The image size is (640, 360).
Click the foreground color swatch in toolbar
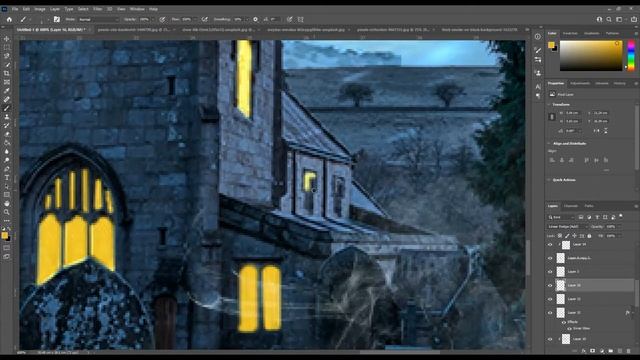click(x=4, y=235)
